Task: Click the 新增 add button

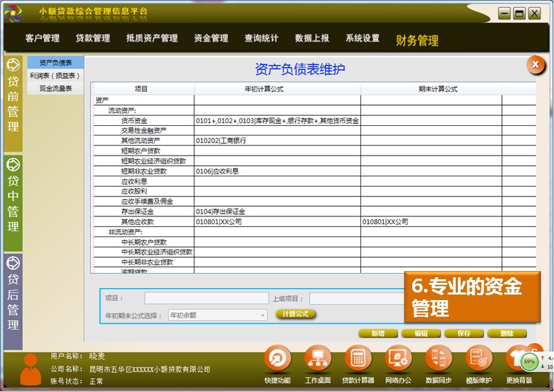Action: 378,333
